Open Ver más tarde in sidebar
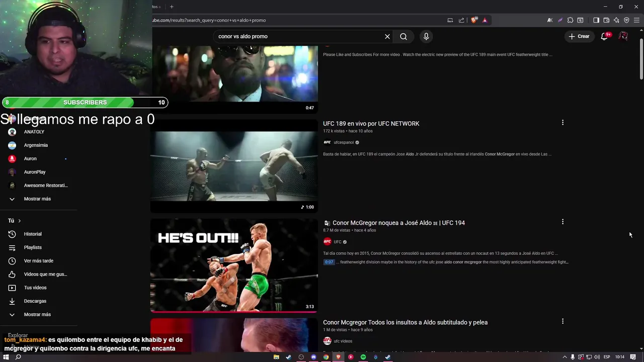The image size is (644, 362). (x=38, y=261)
